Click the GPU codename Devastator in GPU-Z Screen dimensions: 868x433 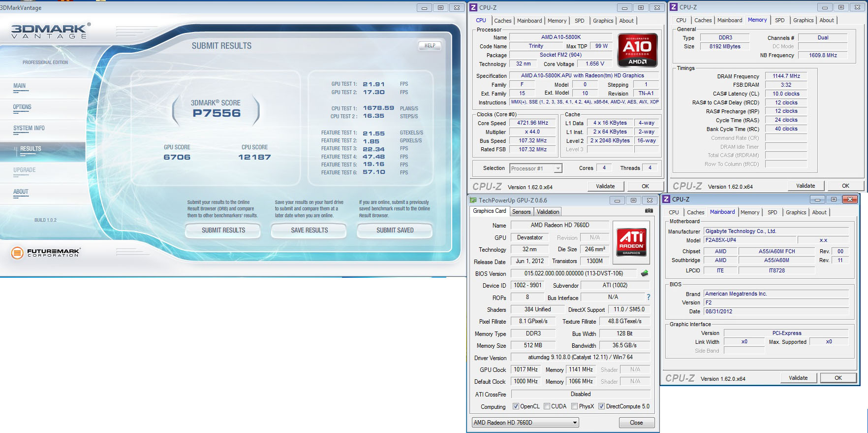click(x=530, y=237)
